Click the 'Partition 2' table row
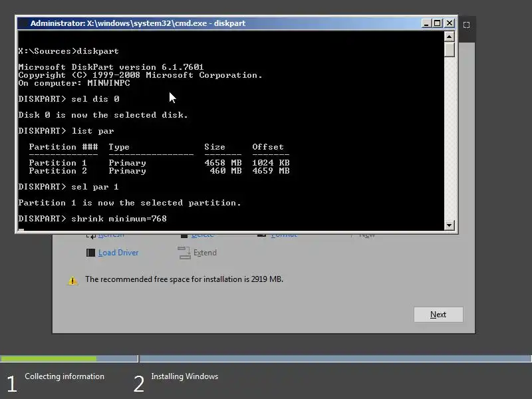This screenshot has width=532, height=399. tap(159, 171)
